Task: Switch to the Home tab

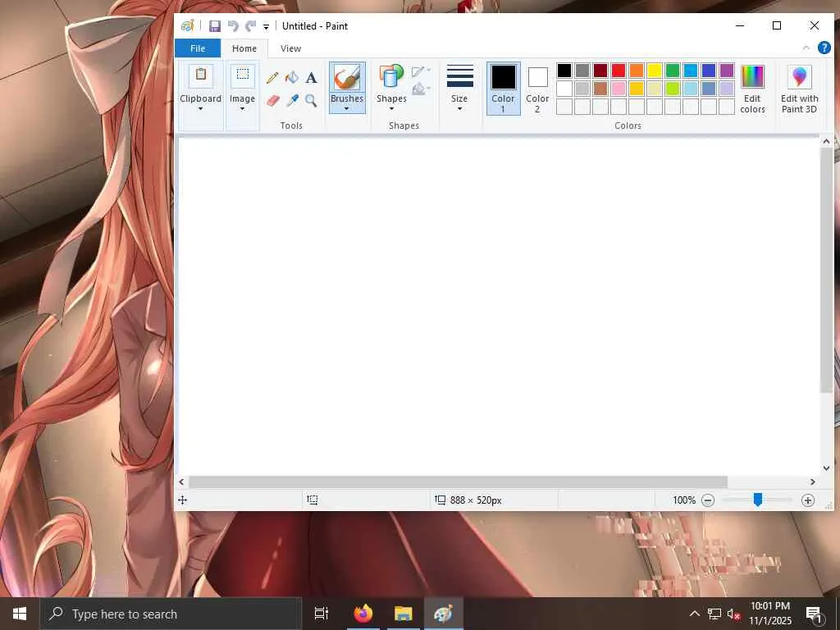Action: [244, 48]
